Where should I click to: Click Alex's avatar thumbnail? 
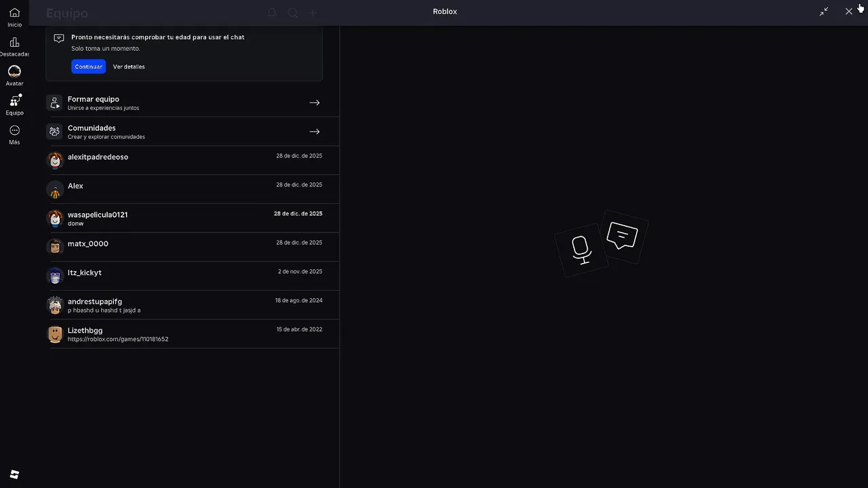point(55,190)
